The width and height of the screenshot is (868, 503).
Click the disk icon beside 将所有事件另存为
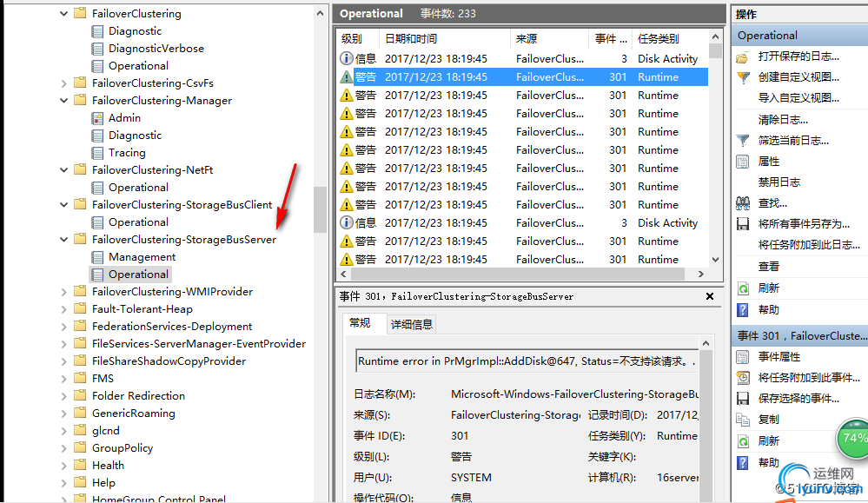743,224
